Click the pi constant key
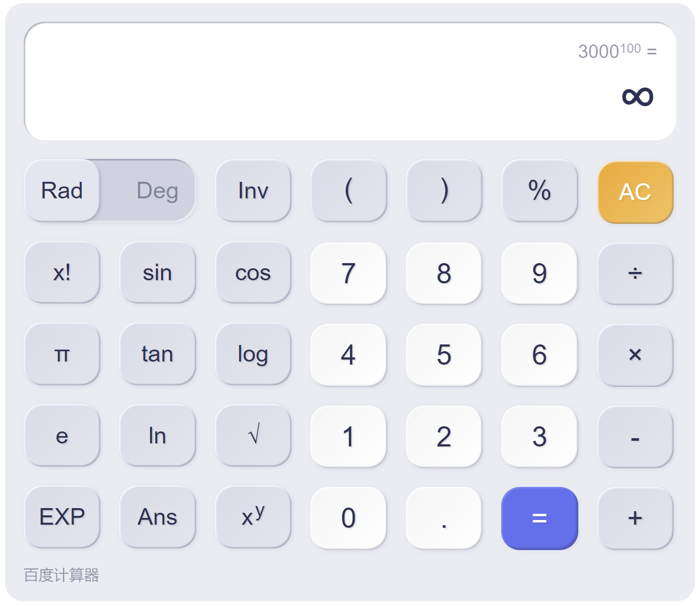 62,354
